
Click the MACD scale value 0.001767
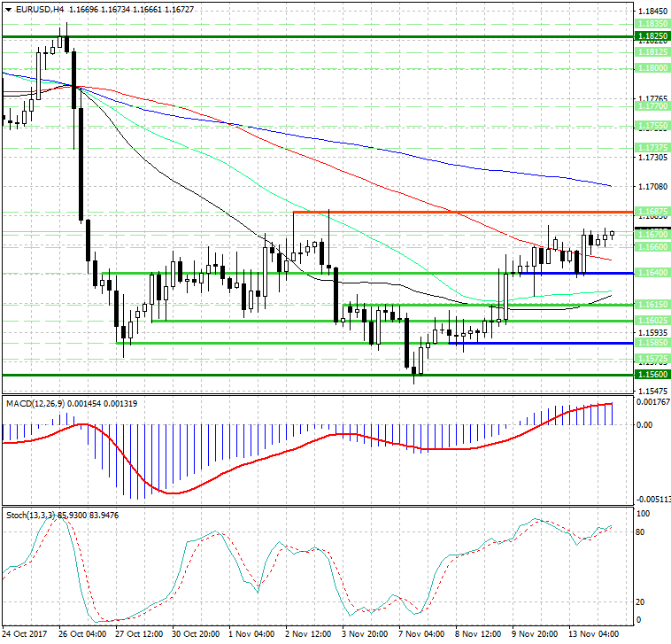click(653, 402)
